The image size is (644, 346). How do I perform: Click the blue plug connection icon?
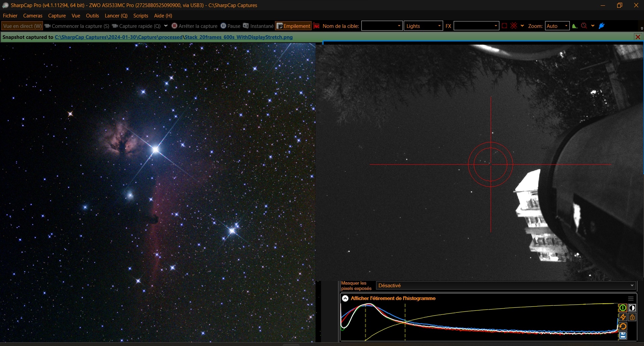[602, 26]
